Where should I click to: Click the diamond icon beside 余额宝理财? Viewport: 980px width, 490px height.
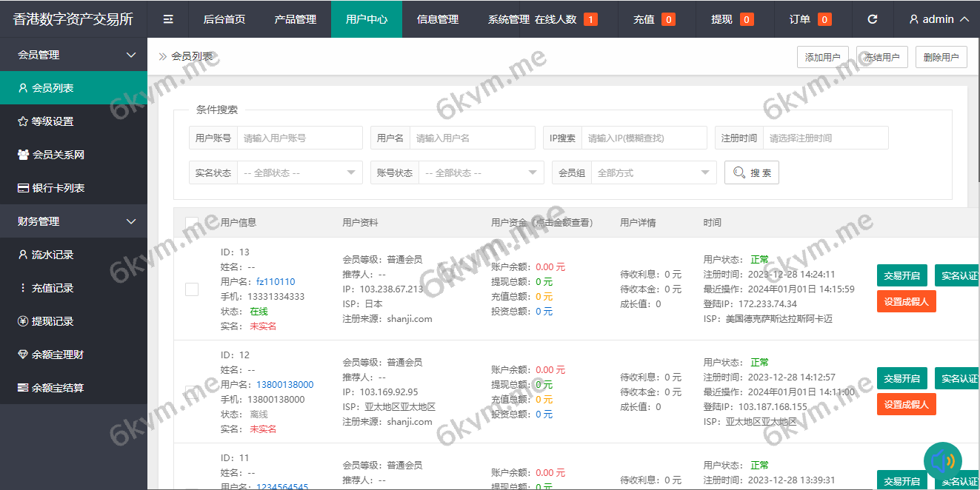point(22,354)
